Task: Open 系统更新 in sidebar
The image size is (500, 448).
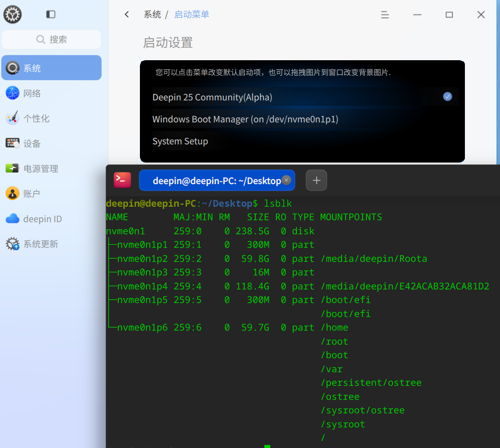Action: click(x=51, y=244)
